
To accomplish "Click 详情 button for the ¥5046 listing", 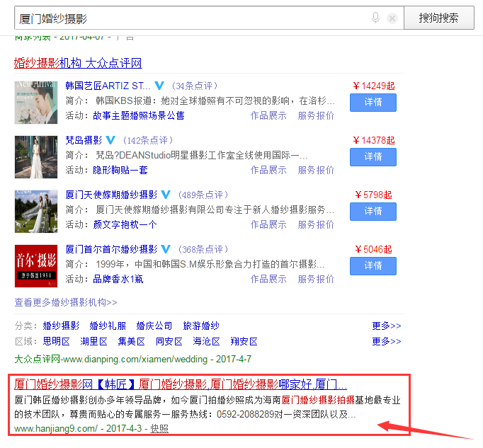I will 373,265.
